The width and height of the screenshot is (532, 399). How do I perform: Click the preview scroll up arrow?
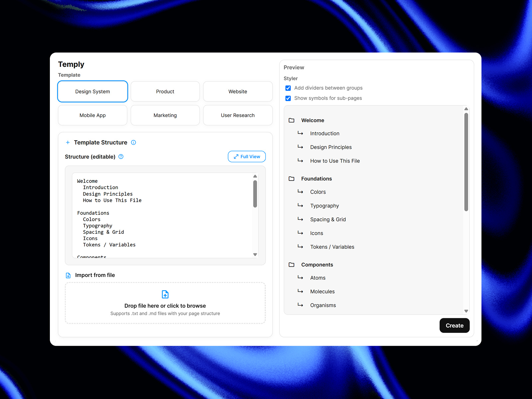tap(466, 109)
